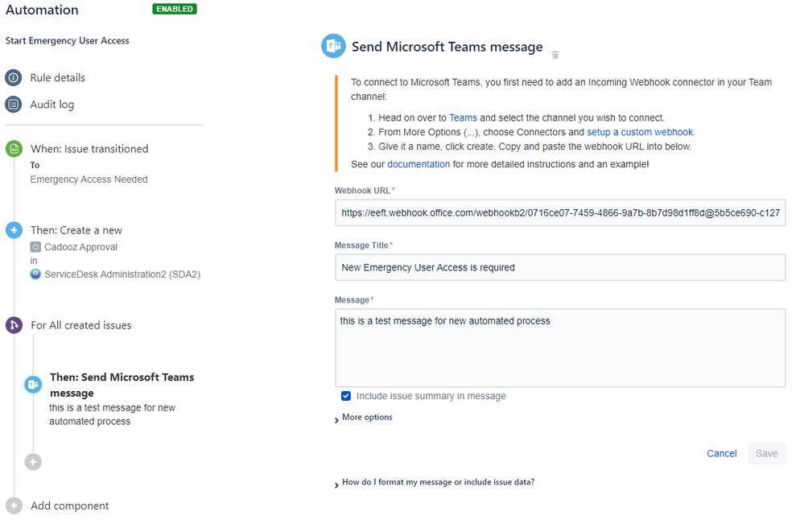Select the For All created issues branch icon
This screenshot has width=804, height=532.
pos(14,324)
